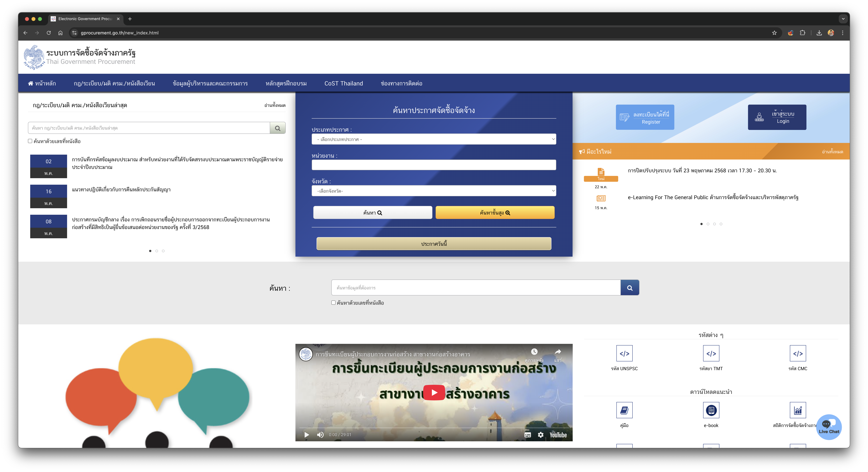Open the e-book download icon
Image resolution: width=868 pixels, height=472 pixels.
click(x=711, y=410)
